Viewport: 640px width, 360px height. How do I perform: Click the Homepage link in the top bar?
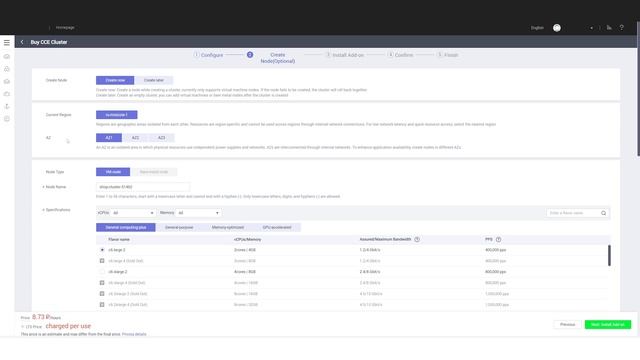(x=65, y=27)
